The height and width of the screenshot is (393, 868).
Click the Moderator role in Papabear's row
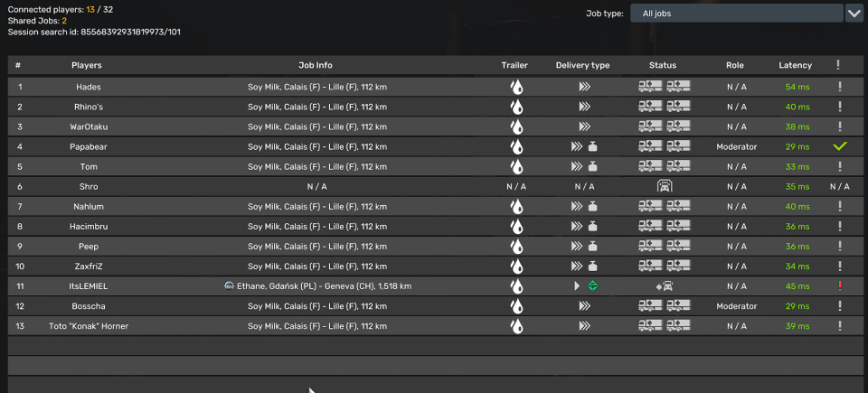coord(736,146)
